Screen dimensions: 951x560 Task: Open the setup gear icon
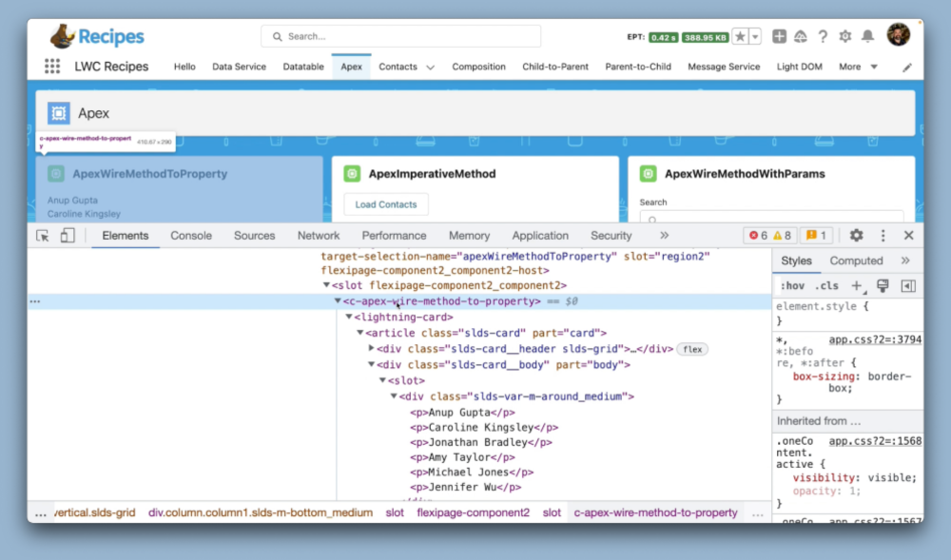[x=844, y=36]
